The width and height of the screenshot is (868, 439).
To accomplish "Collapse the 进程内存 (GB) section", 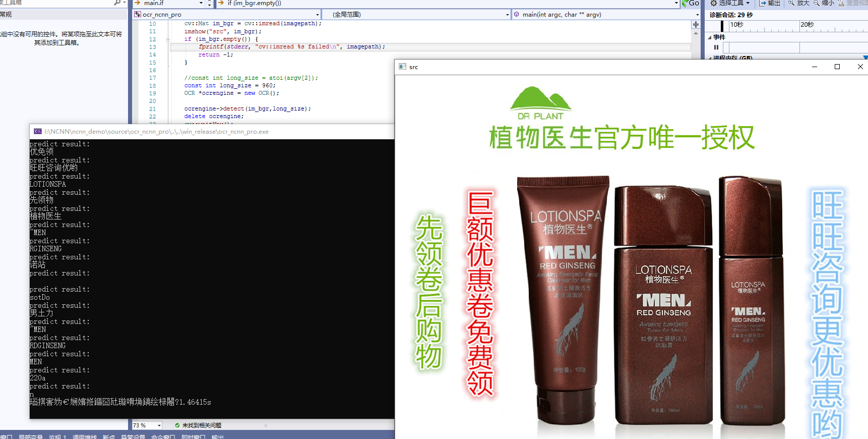I will tap(710, 58).
